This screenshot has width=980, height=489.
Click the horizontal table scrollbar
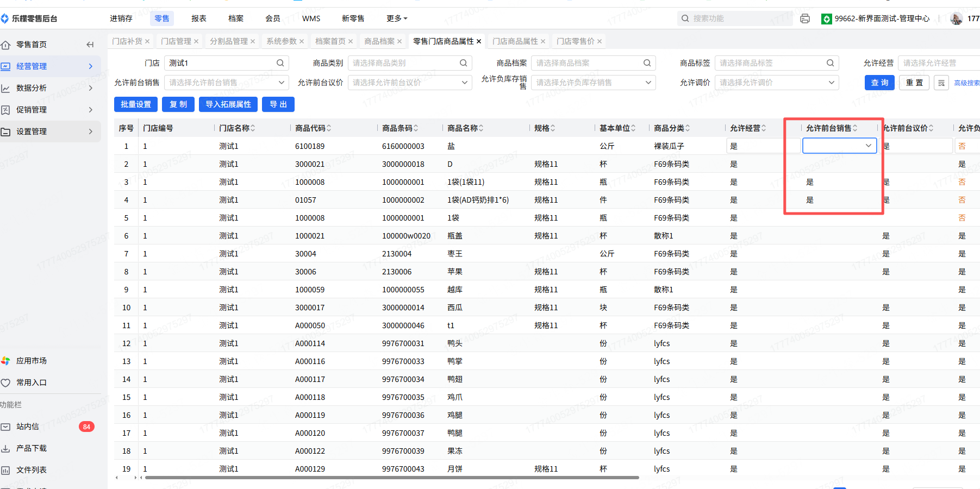point(391,478)
